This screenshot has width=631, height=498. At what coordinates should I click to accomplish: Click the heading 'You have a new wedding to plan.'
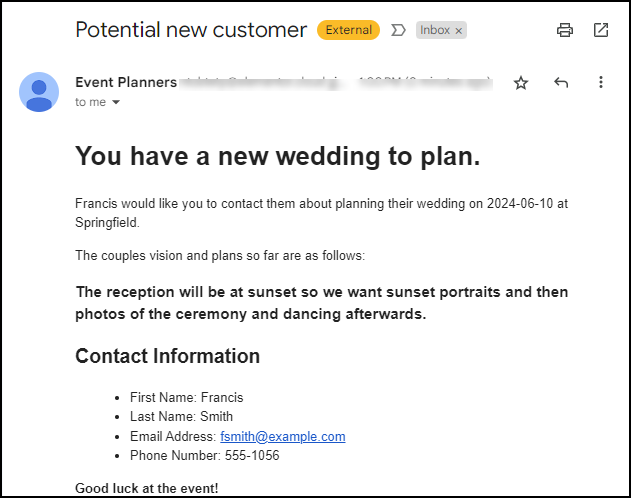(x=278, y=156)
